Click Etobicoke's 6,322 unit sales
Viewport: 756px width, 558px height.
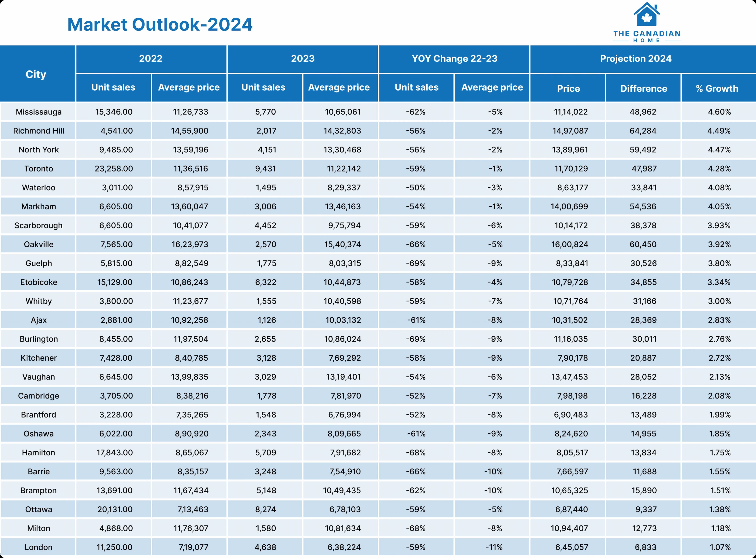266,282
